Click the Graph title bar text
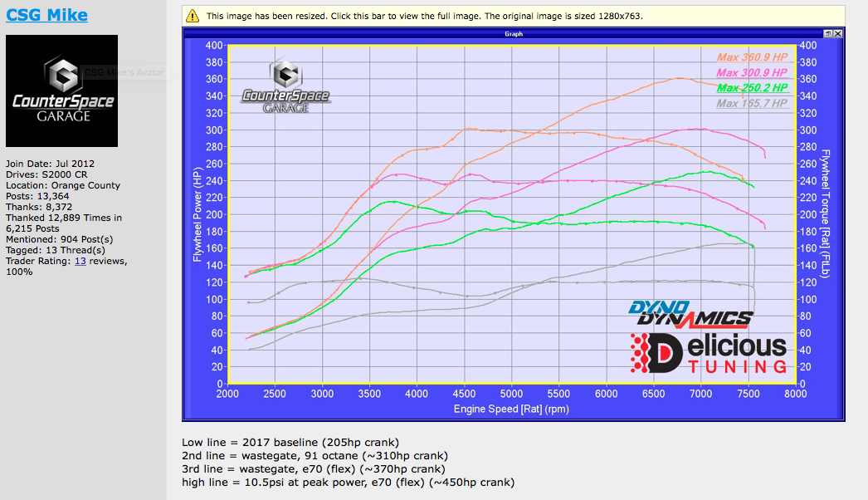 (x=513, y=34)
